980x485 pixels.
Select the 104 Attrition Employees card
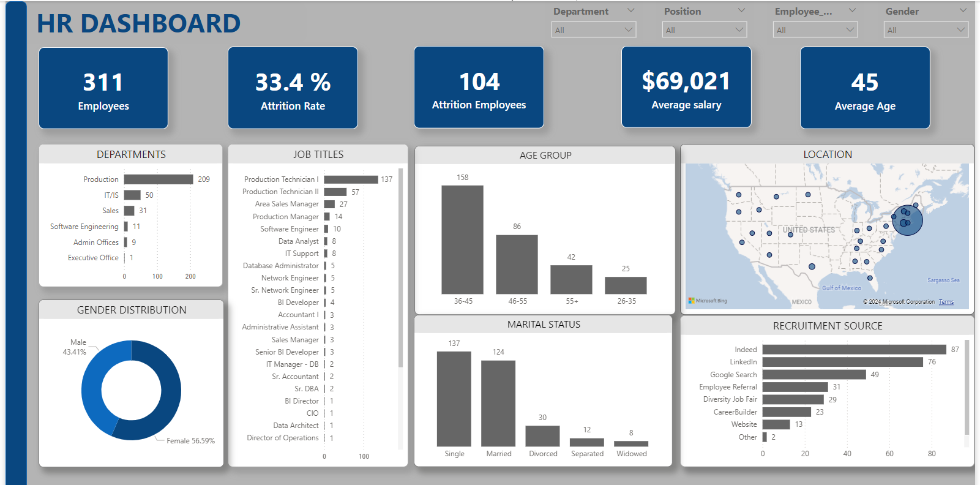479,88
